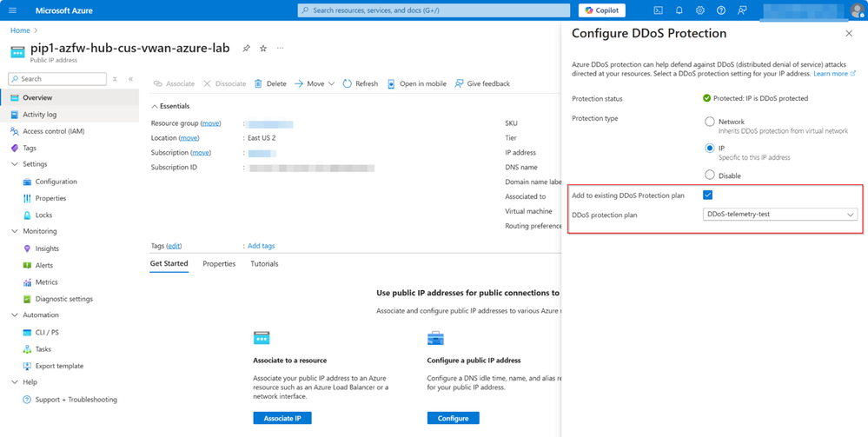Open Overview in the left menu
This screenshot has height=437, width=868.
click(x=70, y=97)
